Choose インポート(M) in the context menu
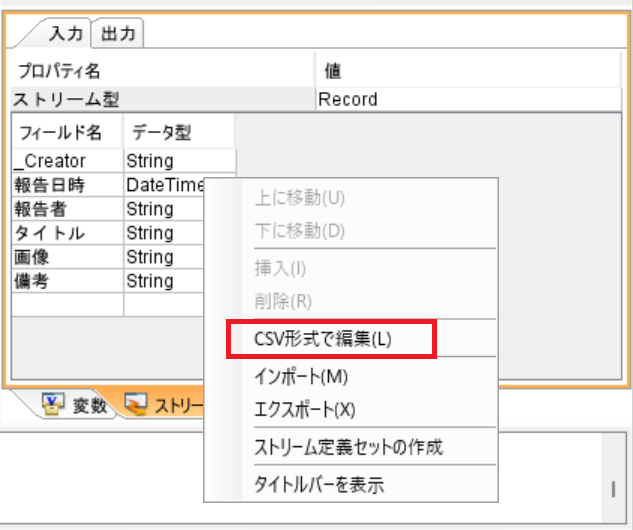This screenshot has width=633, height=530. pyautogui.click(x=303, y=376)
